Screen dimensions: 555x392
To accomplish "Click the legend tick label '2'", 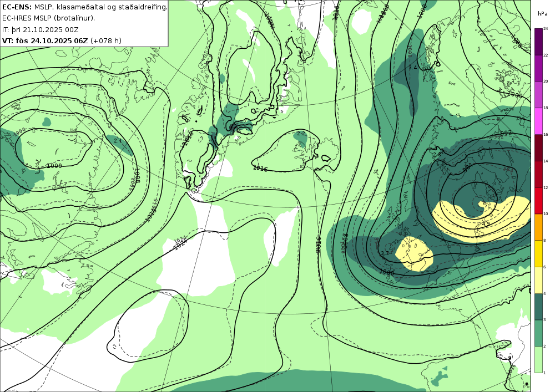I will (x=544, y=347).
